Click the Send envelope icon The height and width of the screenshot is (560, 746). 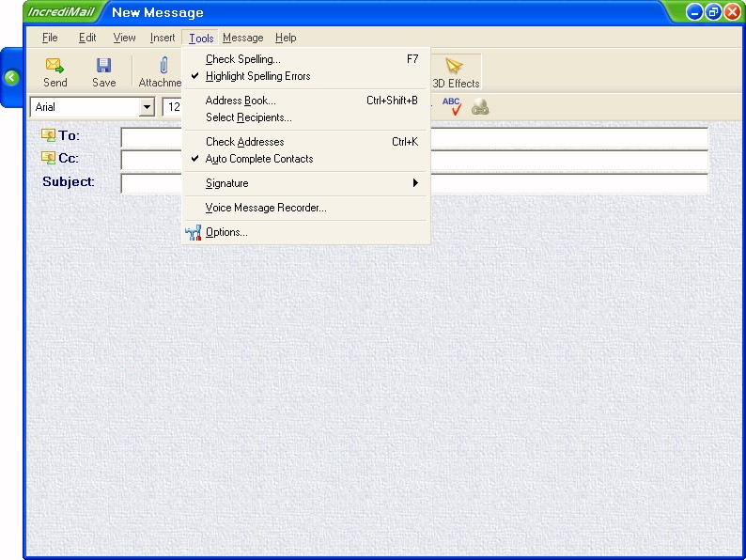(x=54, y=66)
